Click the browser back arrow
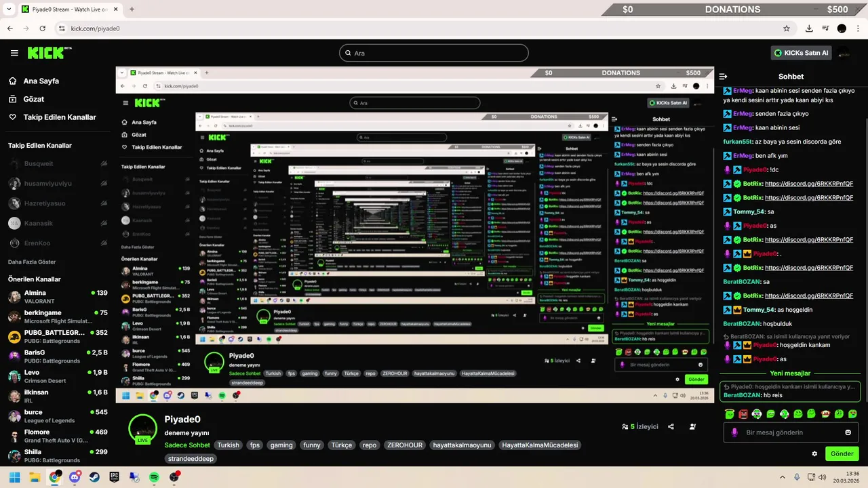The width and height of the screenshot is (868, 488). coord(10,28)
